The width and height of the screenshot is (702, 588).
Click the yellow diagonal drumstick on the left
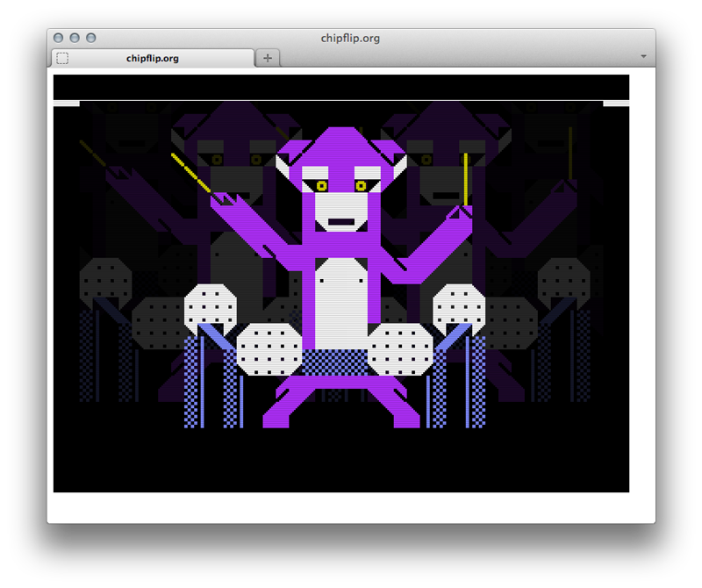(x=190, y=173)
